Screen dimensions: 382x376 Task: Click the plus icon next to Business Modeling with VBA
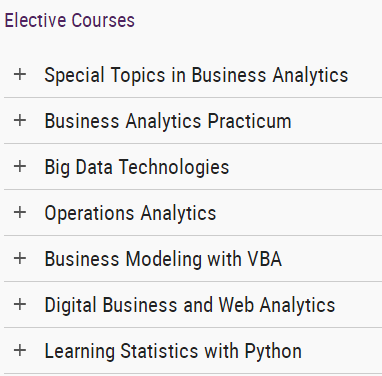[x=20, y=258]
